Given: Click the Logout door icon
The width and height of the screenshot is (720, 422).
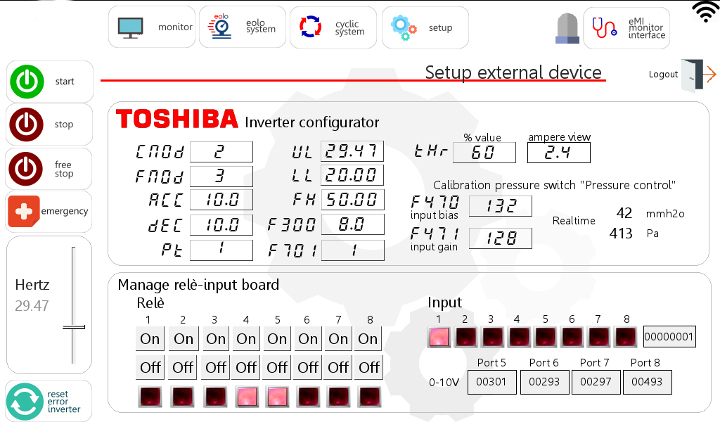Looking at the screenshot, I should (x=698, y=74).
